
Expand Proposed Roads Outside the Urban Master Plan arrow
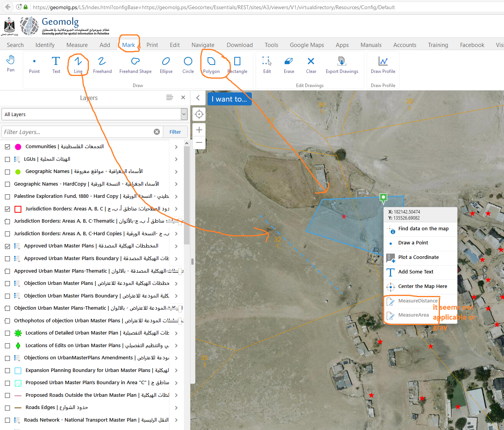pyautogui.click(x=176, y=395)
